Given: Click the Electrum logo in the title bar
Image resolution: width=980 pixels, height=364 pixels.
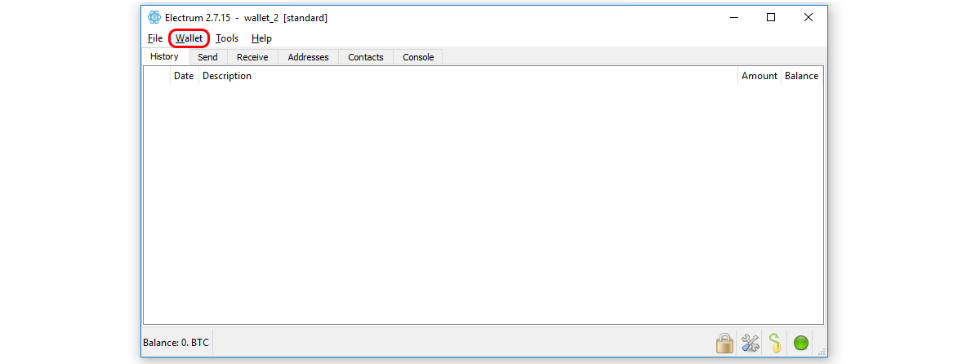Looking at the screenshot, I should click(x=154, y=17).
